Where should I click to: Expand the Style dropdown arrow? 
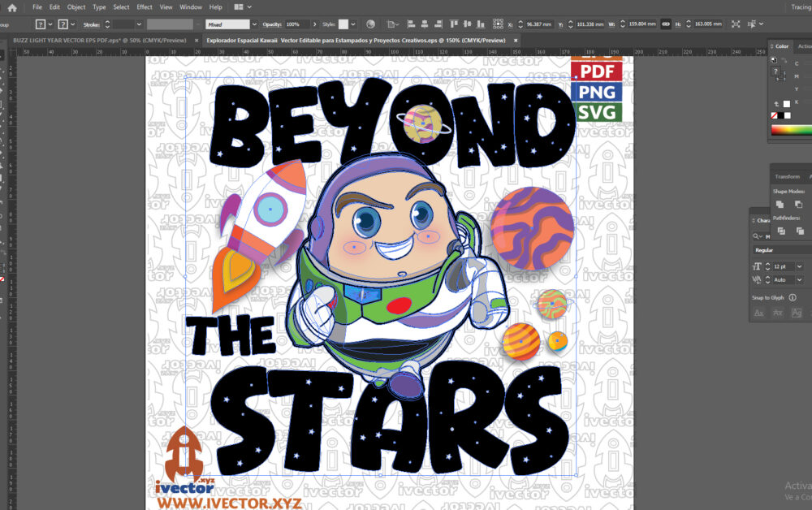pyautogui.click(x=353, y=24)
